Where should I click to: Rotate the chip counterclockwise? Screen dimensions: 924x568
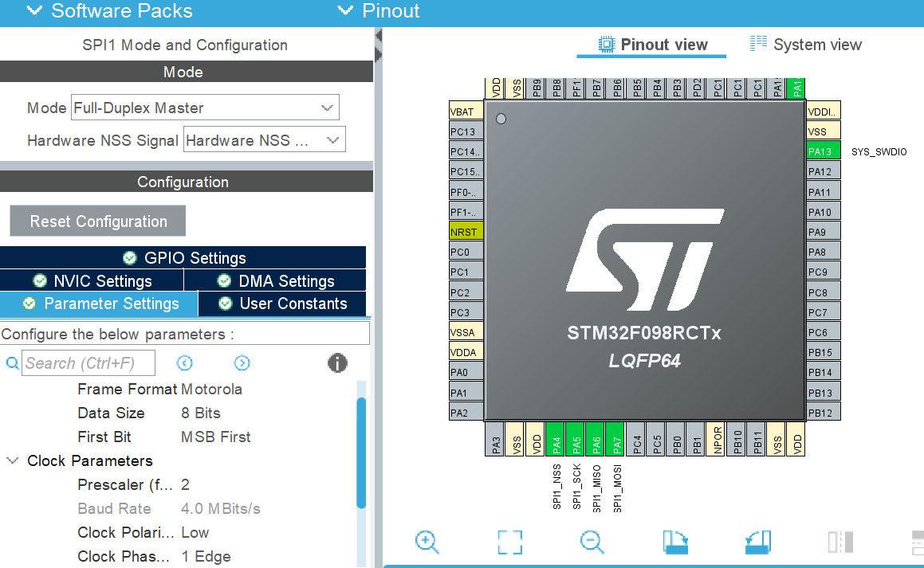757,542
